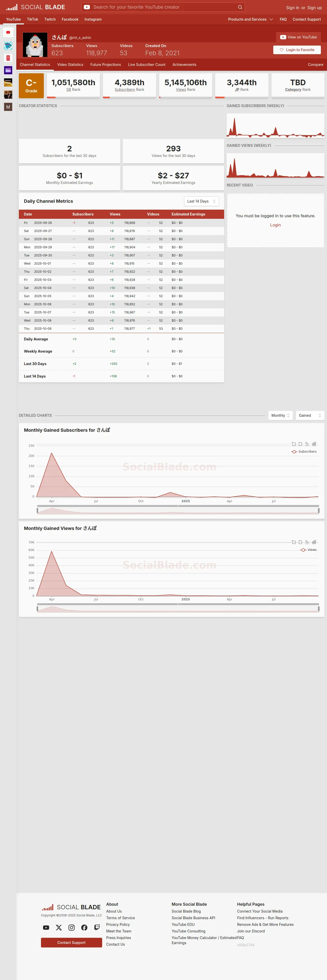Click zoom area icon on subscribers chart
Screen dimensions: 327x980
293,444
